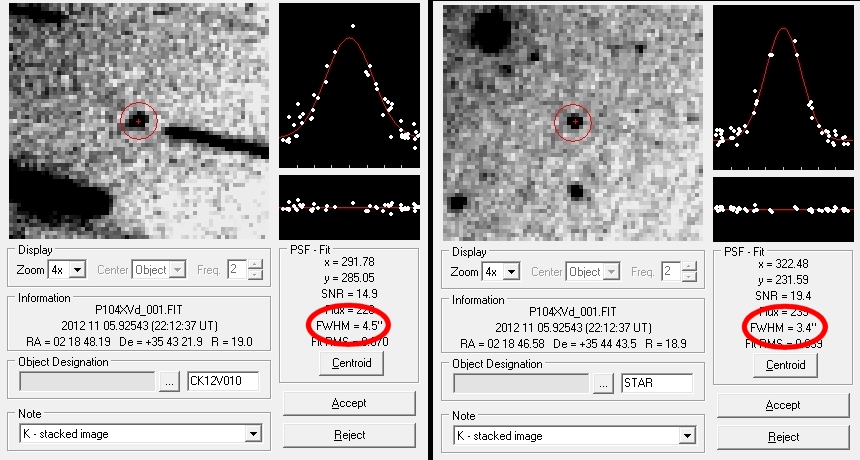Focus the CK12V010 designation field
Screen dimensions: 860x460
(222, 381)
